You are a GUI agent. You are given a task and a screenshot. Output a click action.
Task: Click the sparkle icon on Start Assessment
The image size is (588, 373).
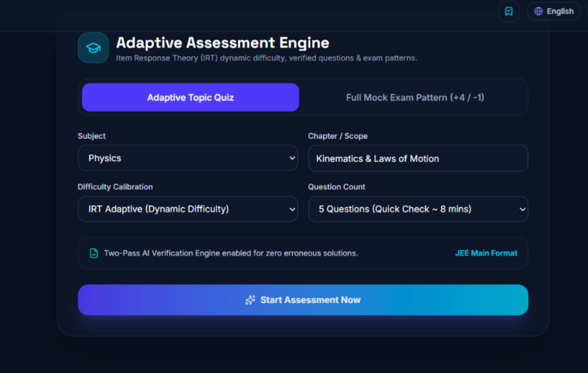[x=250, y=300]
